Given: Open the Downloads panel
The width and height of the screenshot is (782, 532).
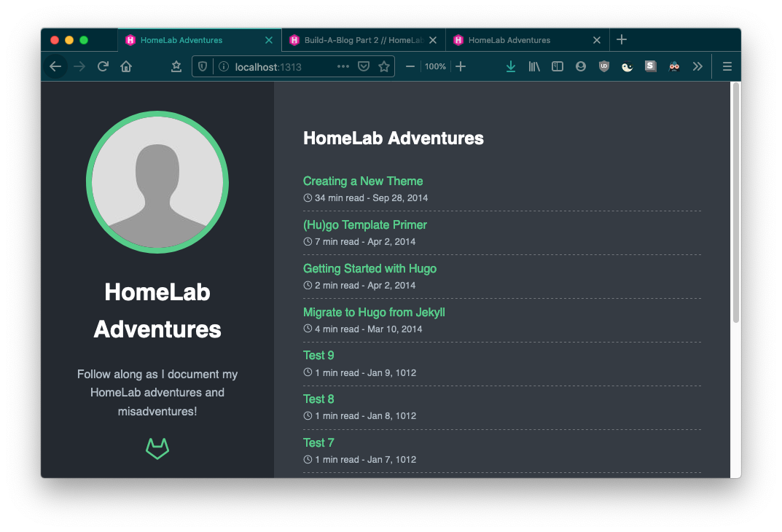Looking at the screenshot, I should tap(510, 66).
